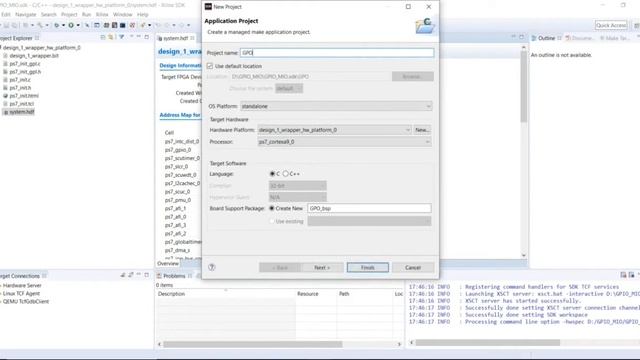This screenshot has width=640, height=360.
Task: Minimize the Target Connections panel
Action: (139, 275)
